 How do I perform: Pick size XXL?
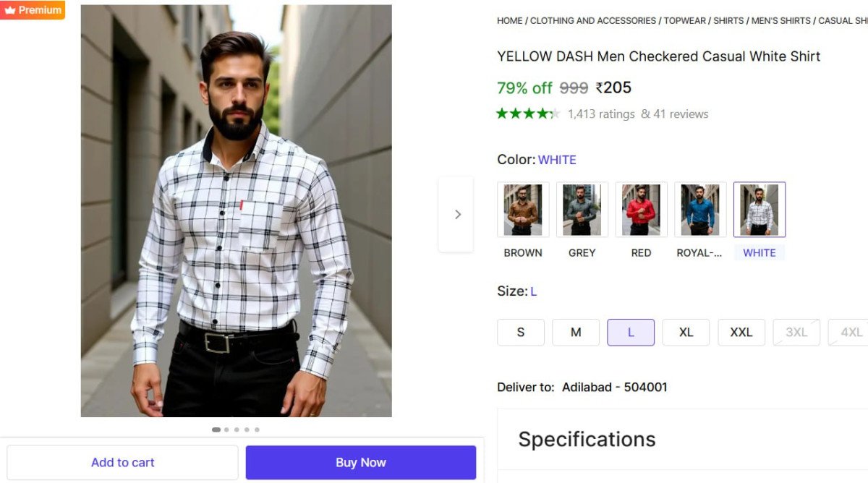pos(741,333)
